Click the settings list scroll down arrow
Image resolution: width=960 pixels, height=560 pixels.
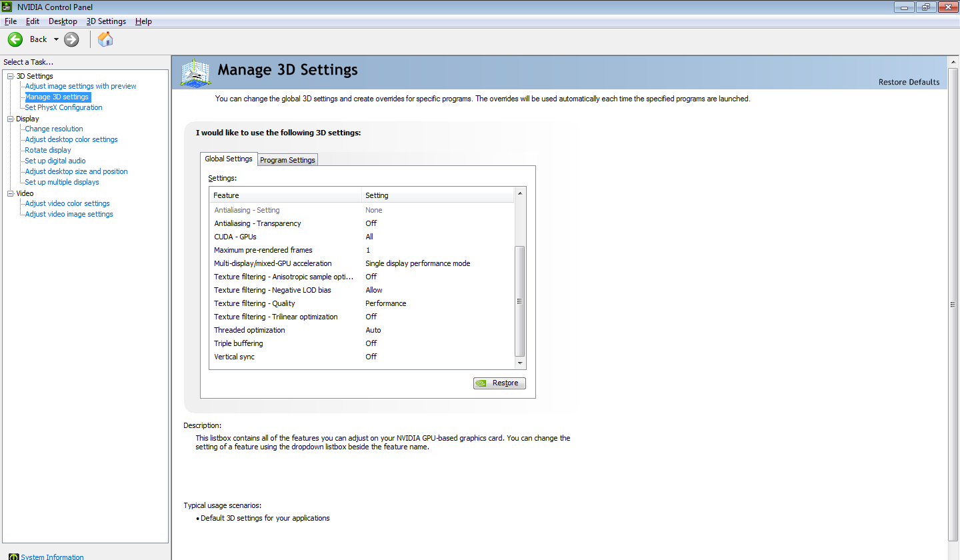click(520, 363)
